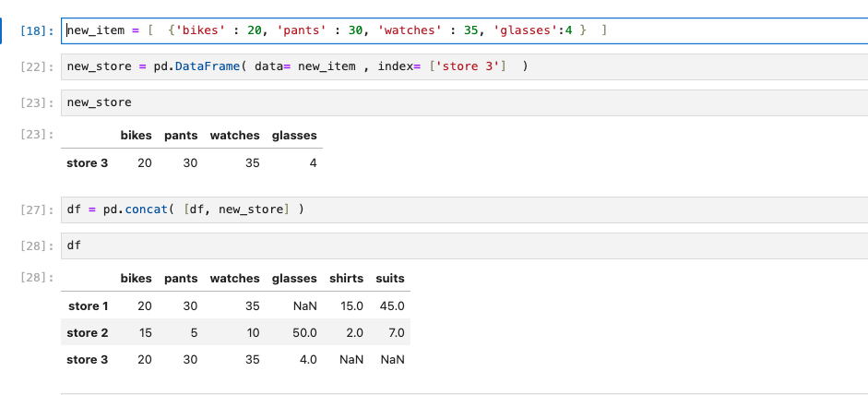Screen dimensions: 868x395
Task: Select the new_store DataFrame creation cell
Action: (465, 66)
